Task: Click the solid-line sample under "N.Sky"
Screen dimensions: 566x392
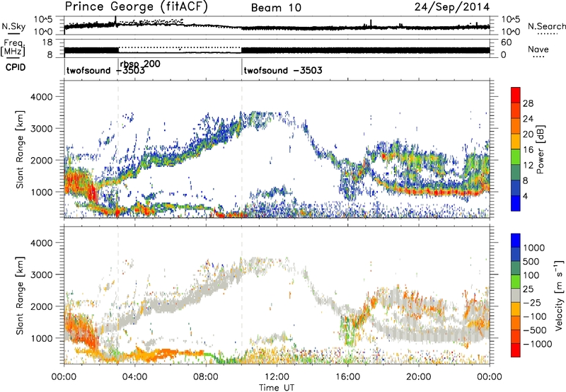Action: coord(13,33)
